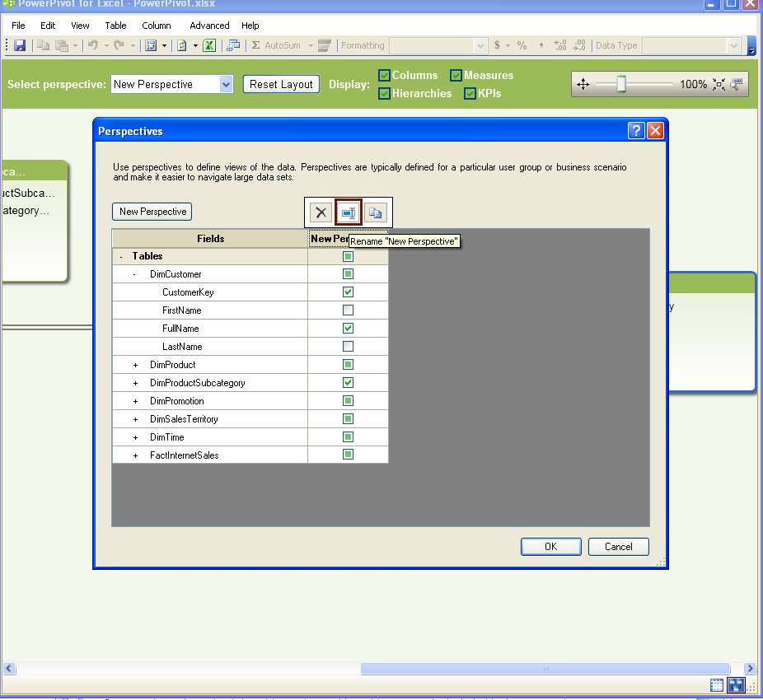Click the Reset Layout button
This screenshot has width=763, height=700.
click(281, 84)
